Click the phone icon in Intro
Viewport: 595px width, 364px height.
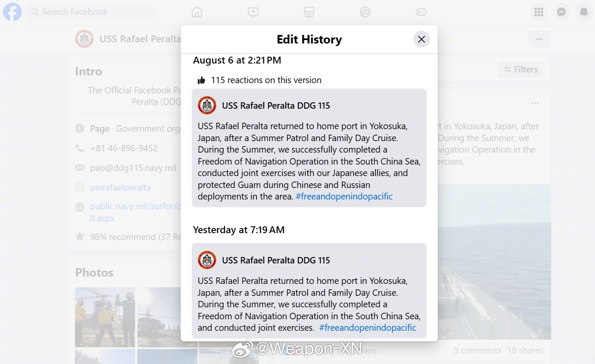point(80,148)
